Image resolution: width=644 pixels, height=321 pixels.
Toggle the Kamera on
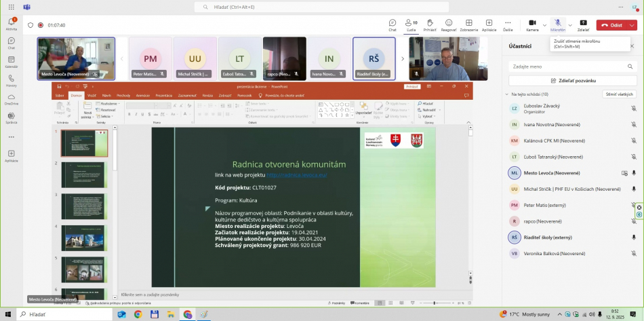click(x=532, y=24)
